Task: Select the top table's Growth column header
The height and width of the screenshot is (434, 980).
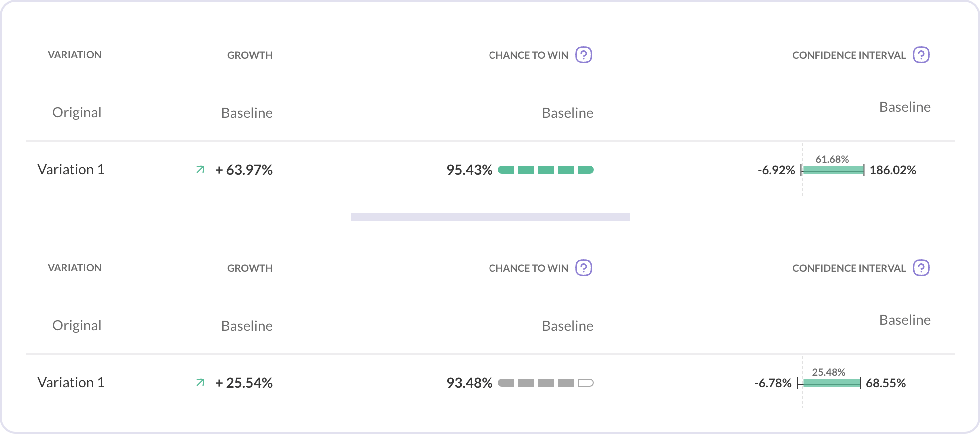Action: 250,55
